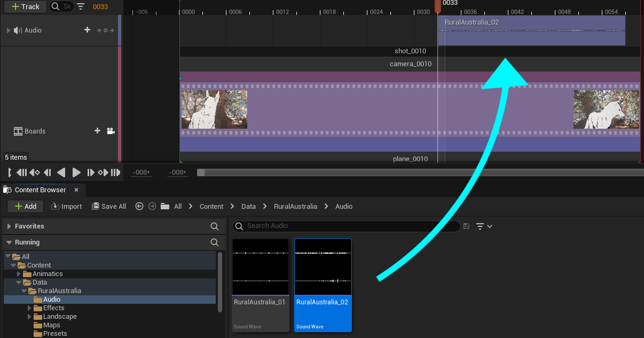Click the Audio breadcrumb
Viewport: 644px width, 338px height.
click(x=344, y=206)
